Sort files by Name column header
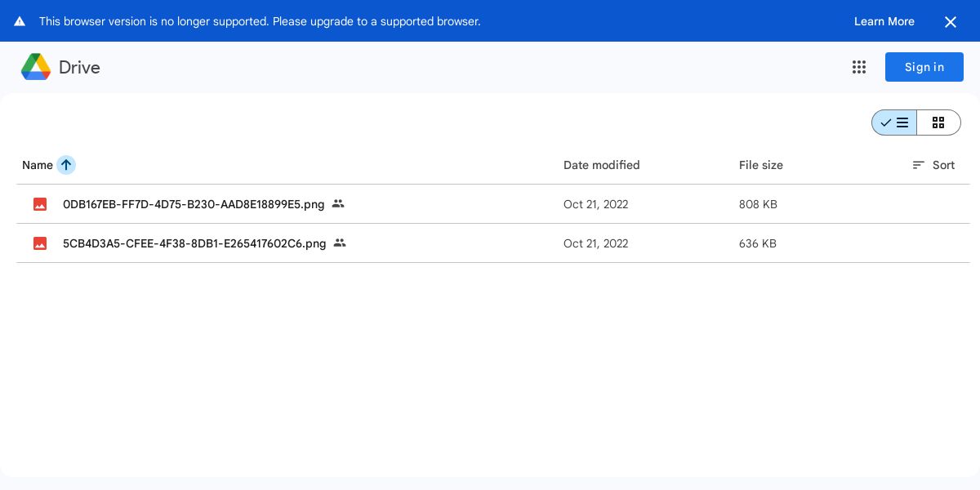The height and width of the screenshot is (490, 980). coord(38,165)
